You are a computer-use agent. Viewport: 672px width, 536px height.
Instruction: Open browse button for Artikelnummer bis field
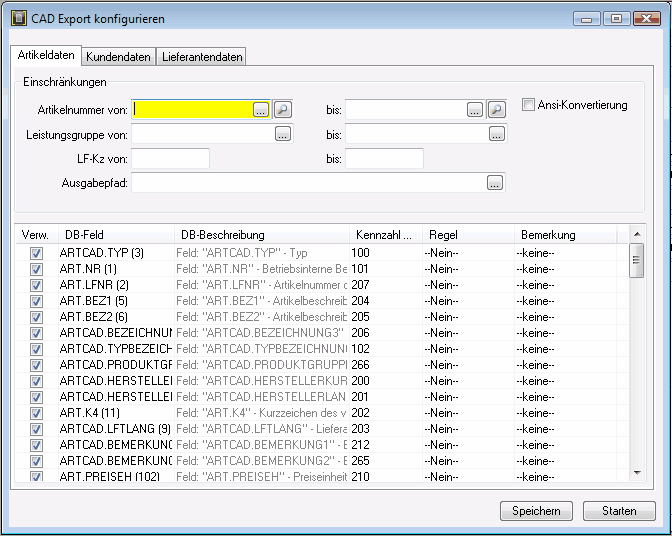475,109
